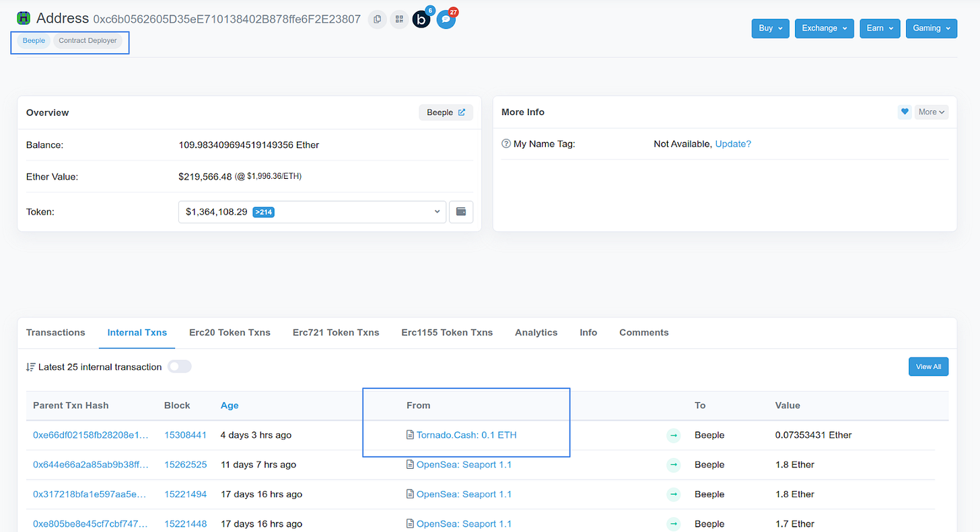Switch to the Analytics tab
The height and width of the screenshot is (532, 980).
(536, 332)
